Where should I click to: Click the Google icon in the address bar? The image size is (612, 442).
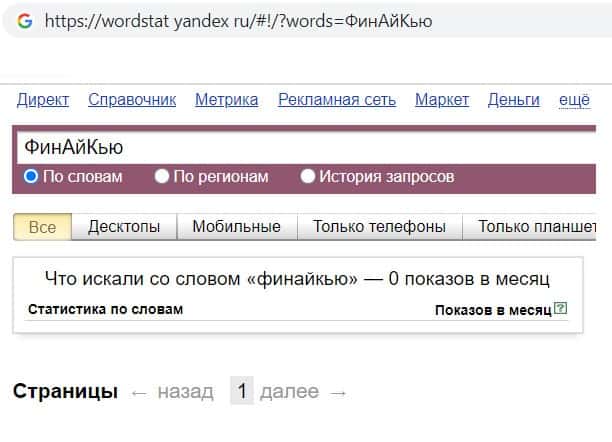pos(24,20)
